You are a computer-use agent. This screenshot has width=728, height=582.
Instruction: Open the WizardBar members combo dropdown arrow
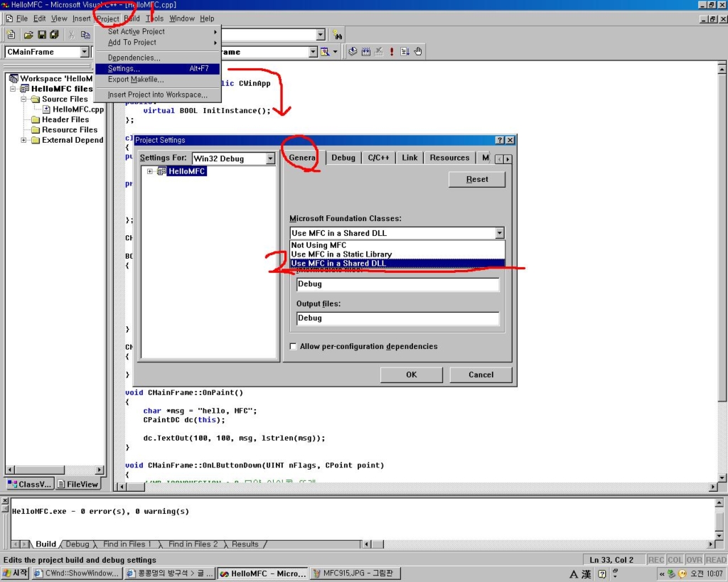tap(313, 52)
